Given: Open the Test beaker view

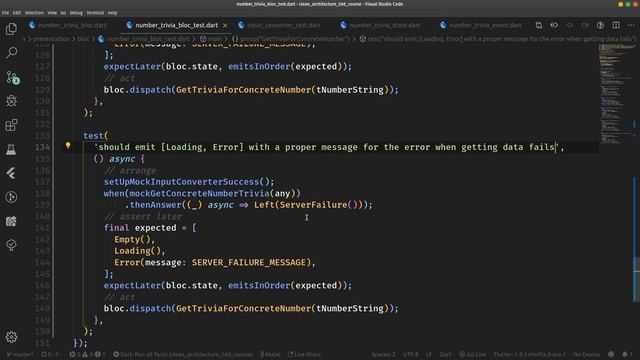Looking at the screenshot, I should (x=11, y=149).
